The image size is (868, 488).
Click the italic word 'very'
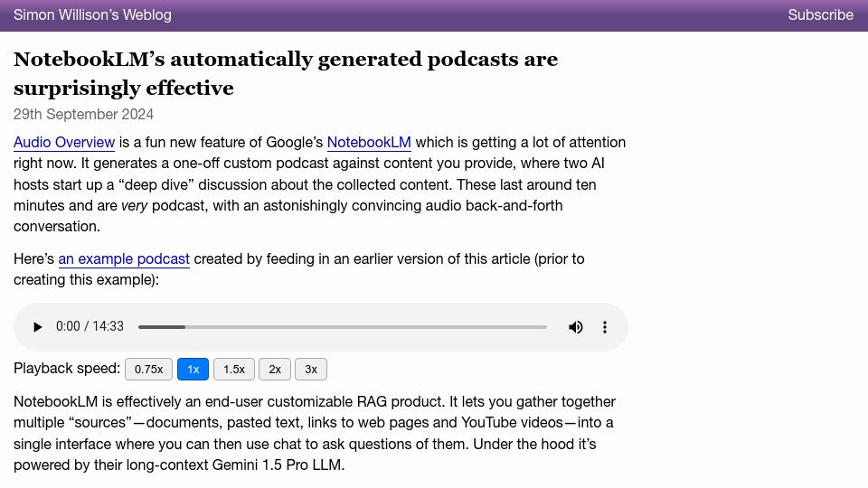click(x=135, y=206)
